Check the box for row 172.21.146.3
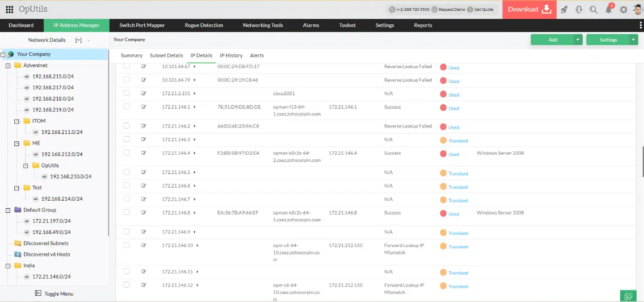Image resolution: width=644 pixels, height=302 pixels. tap(127, 140)
